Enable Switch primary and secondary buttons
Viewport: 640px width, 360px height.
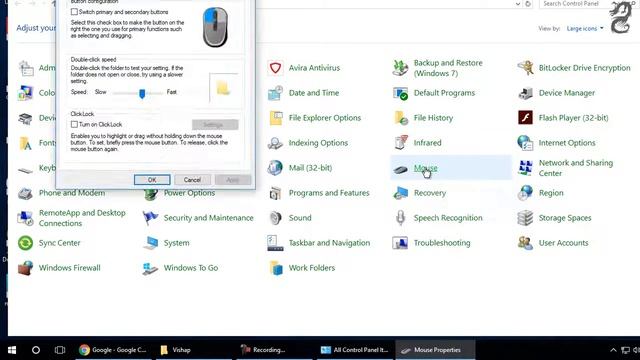74,12
